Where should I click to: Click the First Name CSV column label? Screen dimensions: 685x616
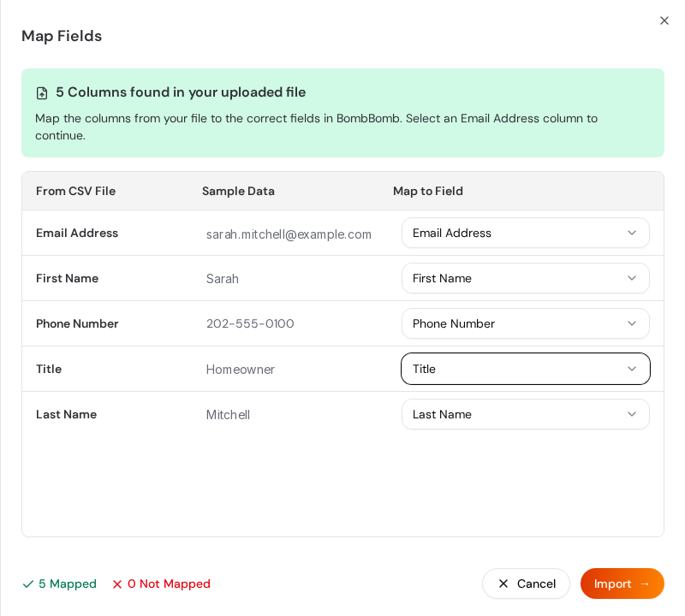tap(68, 278)
